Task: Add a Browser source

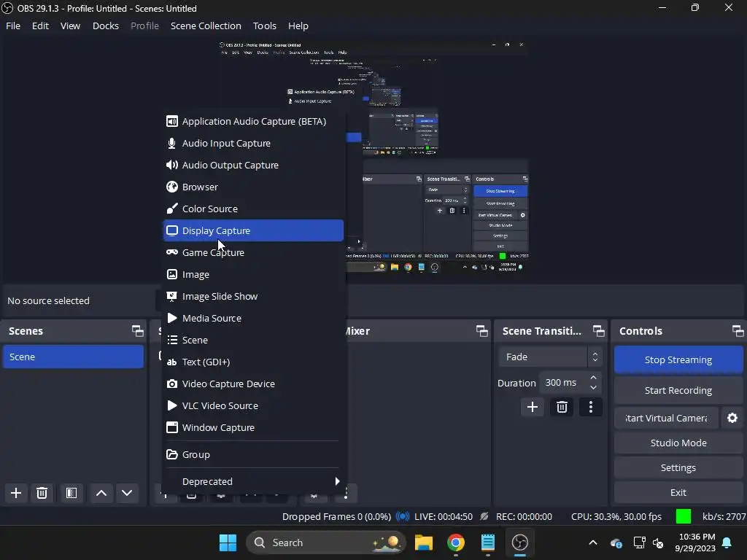Action: click(253, 187)
